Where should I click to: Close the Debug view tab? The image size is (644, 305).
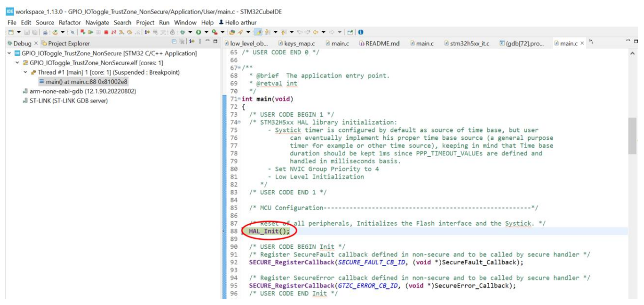click(35, 43)
